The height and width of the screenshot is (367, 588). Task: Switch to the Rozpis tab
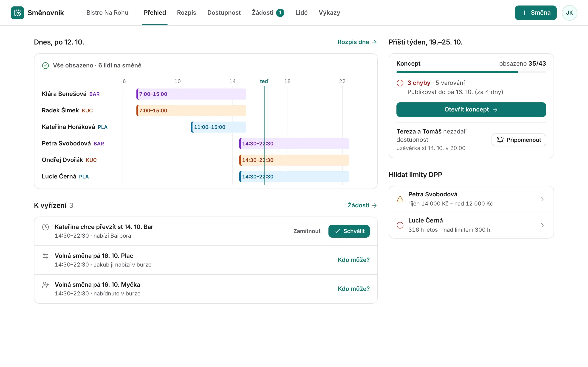click(x=186, y=13)
